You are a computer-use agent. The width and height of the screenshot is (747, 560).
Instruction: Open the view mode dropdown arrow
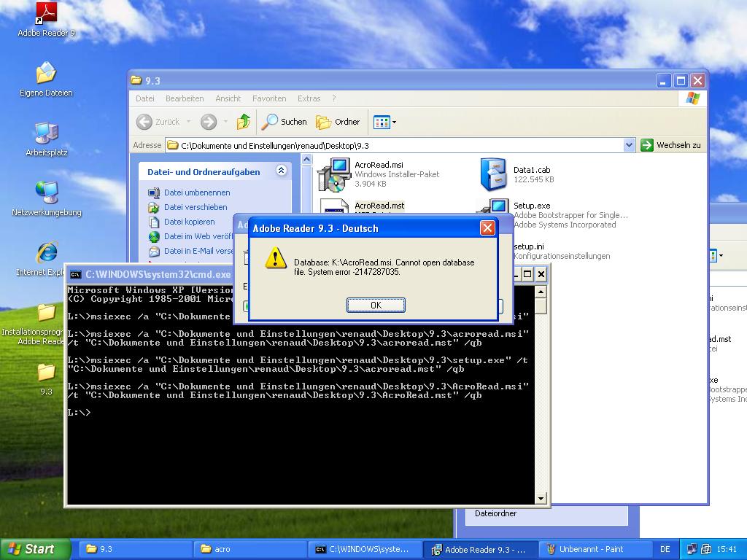pyautogui.click(x=394, y=122)
